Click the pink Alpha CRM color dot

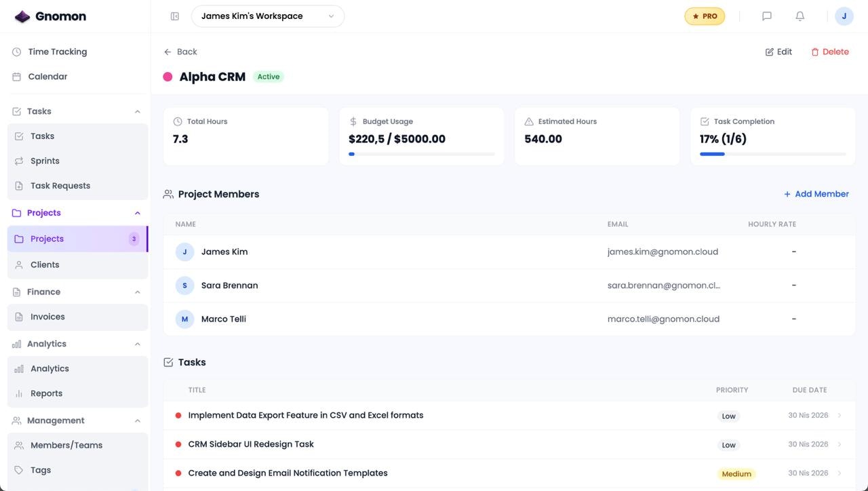tap(167, 77)
